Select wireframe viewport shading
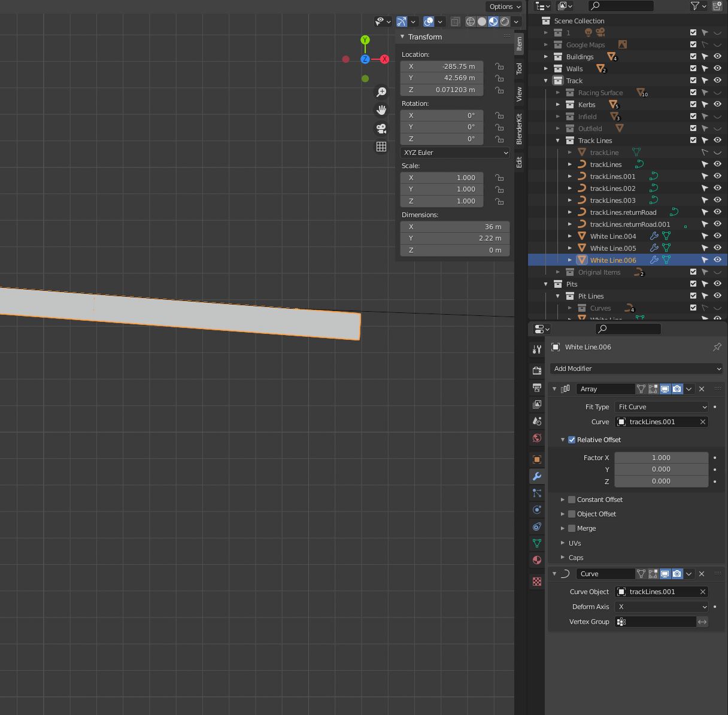Viewport: 728px width, 715px height. coord(471,22)
